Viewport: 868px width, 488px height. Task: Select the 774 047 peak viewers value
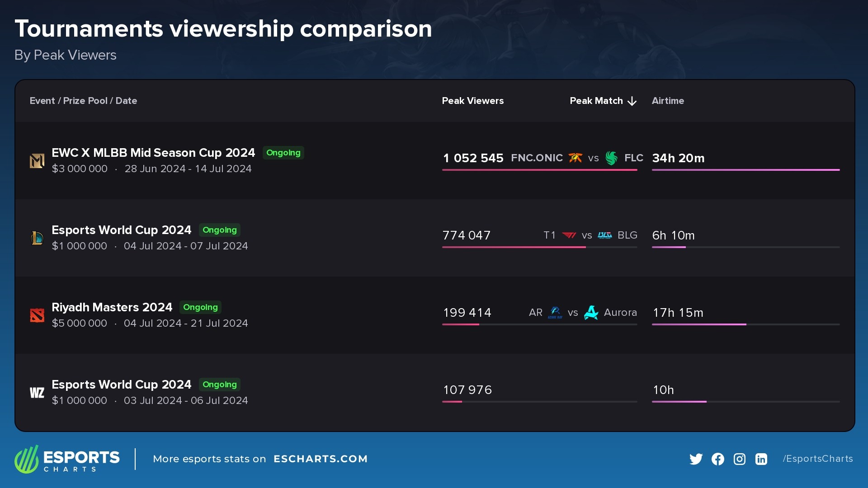pos(467,235)
